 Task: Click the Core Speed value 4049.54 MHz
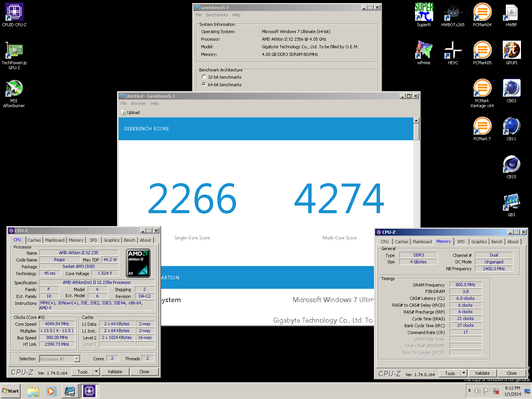click(57, 324)
